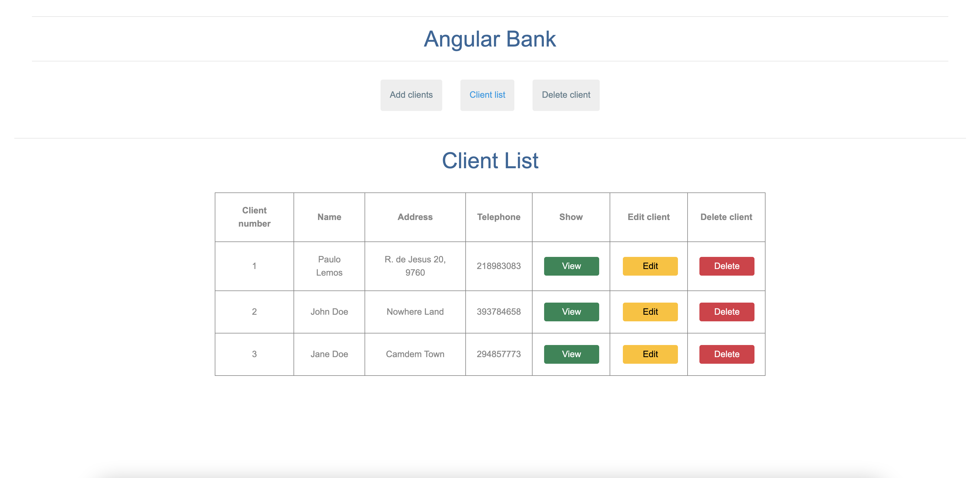Open the Delete client page
Viewport: 980px width, 478px height.
(x=566, y=95)
